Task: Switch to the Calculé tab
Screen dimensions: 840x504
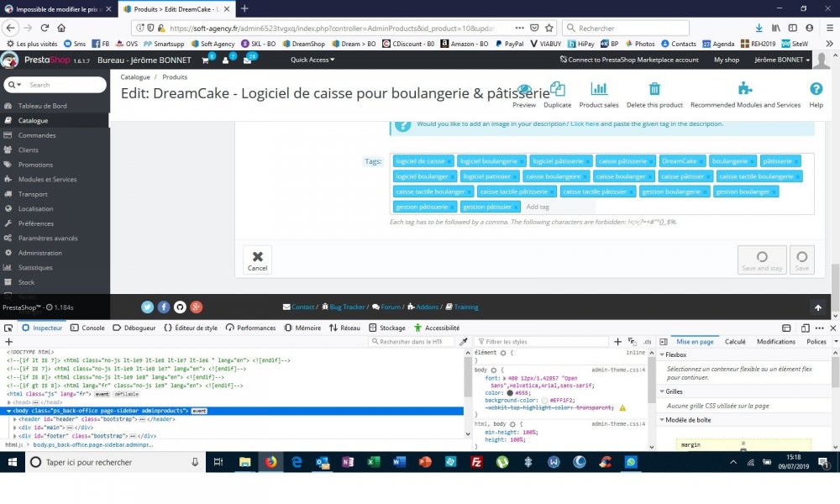Action: [735, 342]
